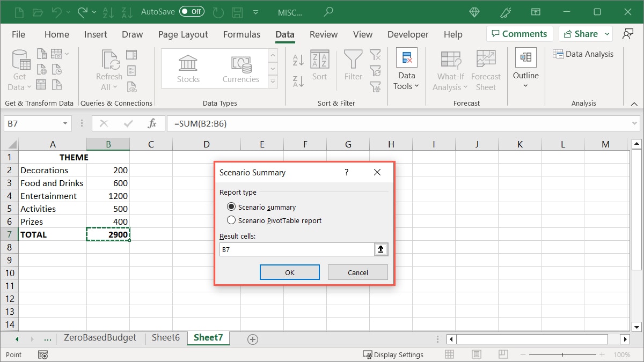Toggle AutoSave off switch

pyautogui.click(x=192, y=11)
